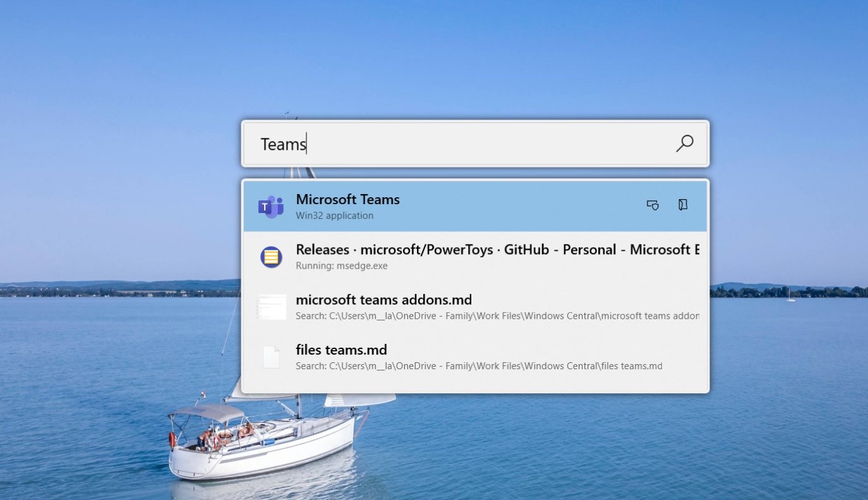The image size is (868, 500).
Task: Click the Running: msedge.exe status text
Action: 341,265
